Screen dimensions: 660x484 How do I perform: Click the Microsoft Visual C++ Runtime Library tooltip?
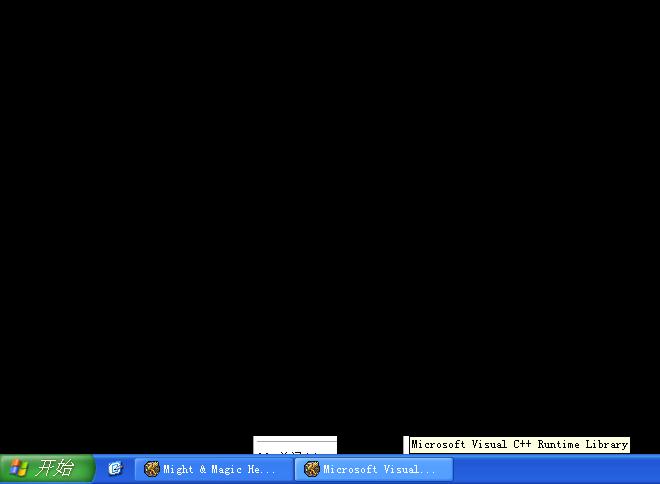click(x=519, y=445)
